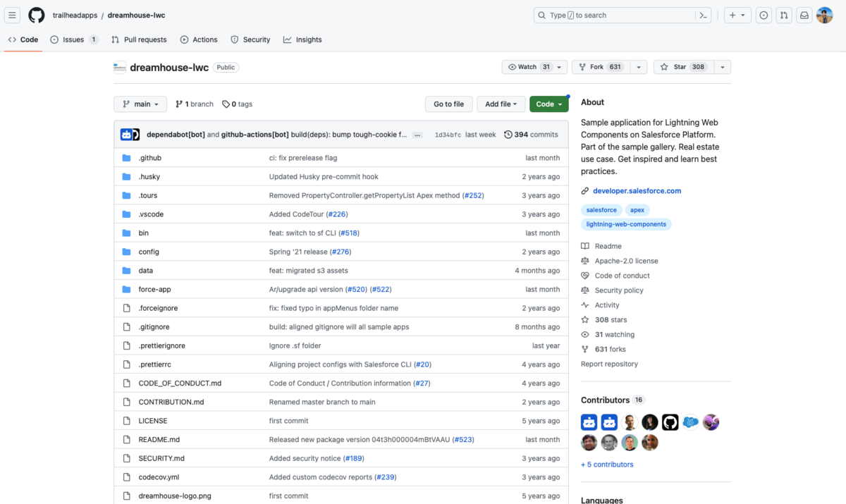Open the issues icon in header

click(x=764, y=16)
